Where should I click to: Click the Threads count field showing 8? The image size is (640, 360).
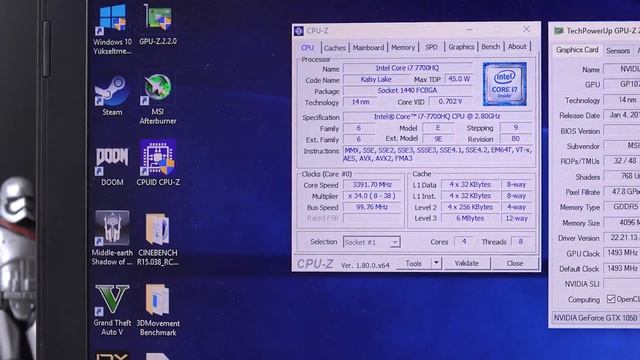click(520, 242)
